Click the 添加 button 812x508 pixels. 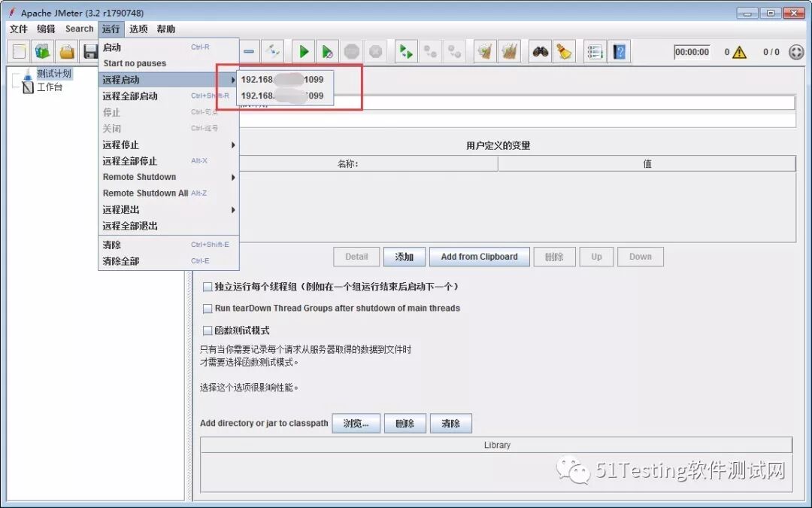pyautogui.click(x=404, y=257)
